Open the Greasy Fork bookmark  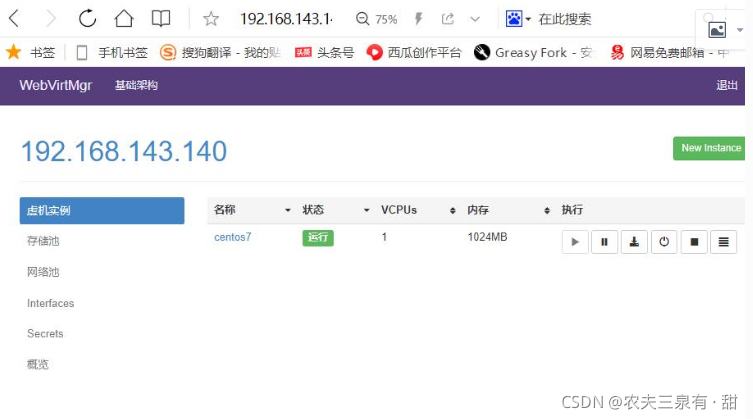click(533, 52)
